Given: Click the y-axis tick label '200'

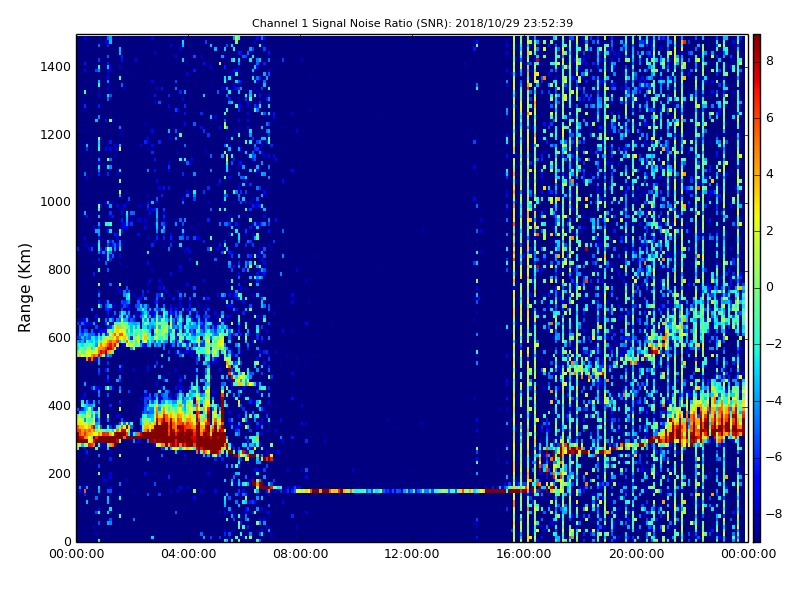Looking at the screenshot, I should [59, 473].
